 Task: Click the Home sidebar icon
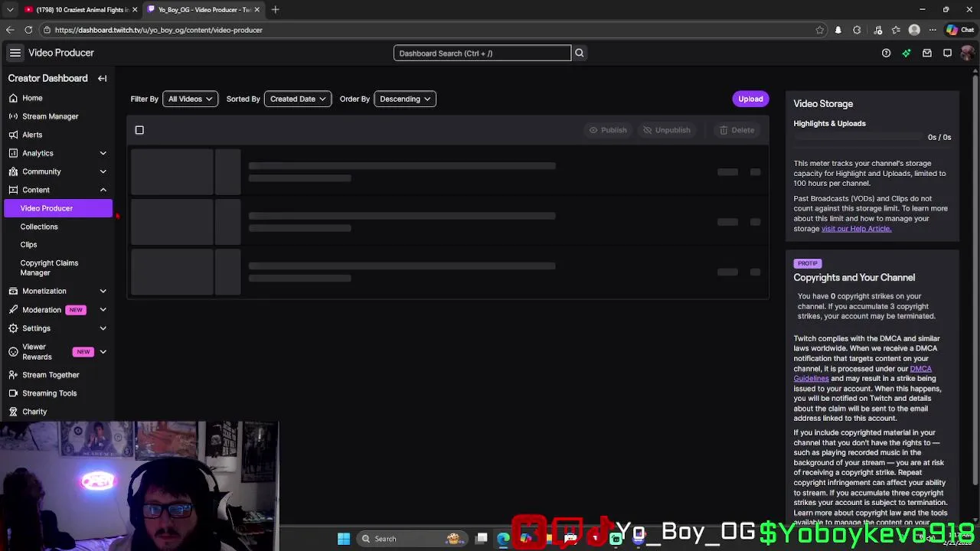[13, 98]
